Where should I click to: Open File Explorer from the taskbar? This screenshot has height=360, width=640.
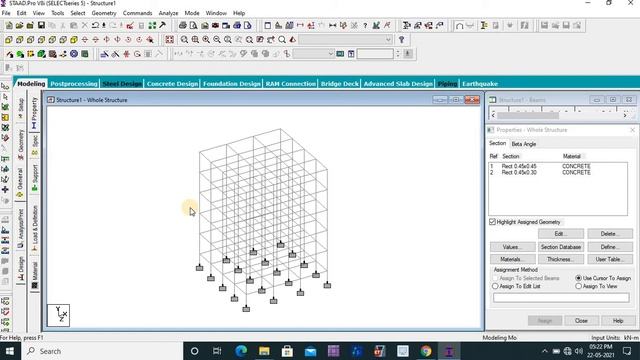tap(264, 351)
